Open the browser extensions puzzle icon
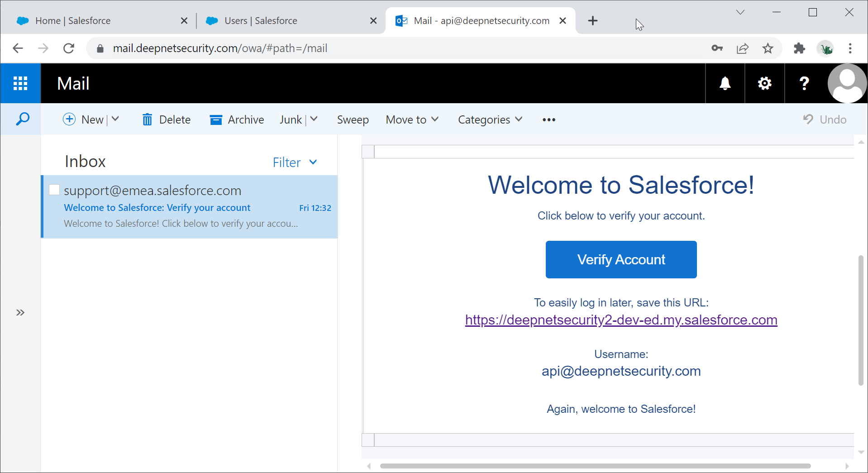 tap(799, 48)
